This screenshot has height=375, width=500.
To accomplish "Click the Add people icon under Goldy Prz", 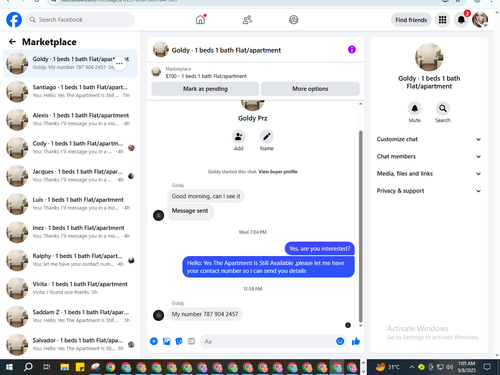I will click(239, 137).
